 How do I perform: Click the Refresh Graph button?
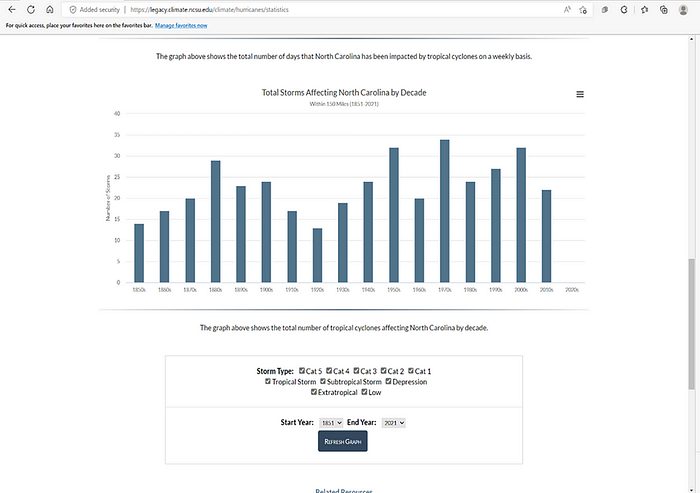click(342, 441)
